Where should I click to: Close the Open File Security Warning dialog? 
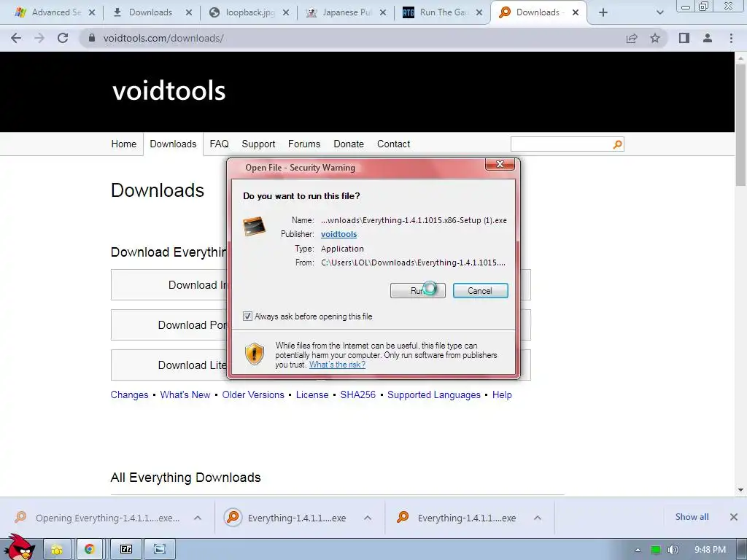[x=500, y=164]
